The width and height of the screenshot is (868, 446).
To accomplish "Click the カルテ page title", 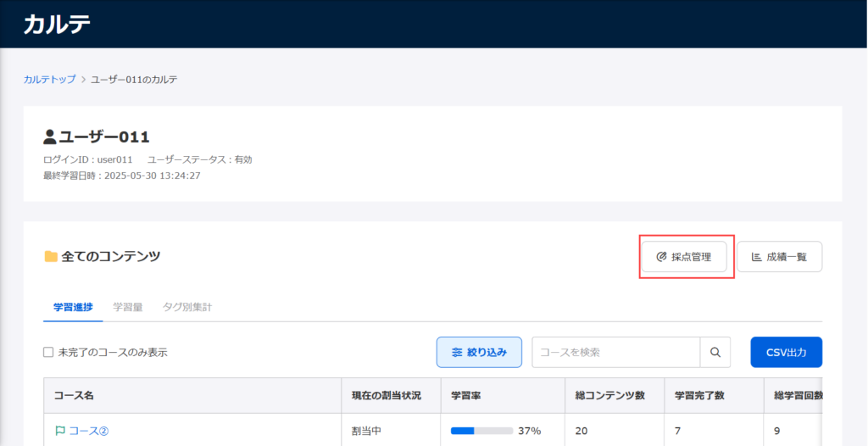I will [x=57, y=24].
